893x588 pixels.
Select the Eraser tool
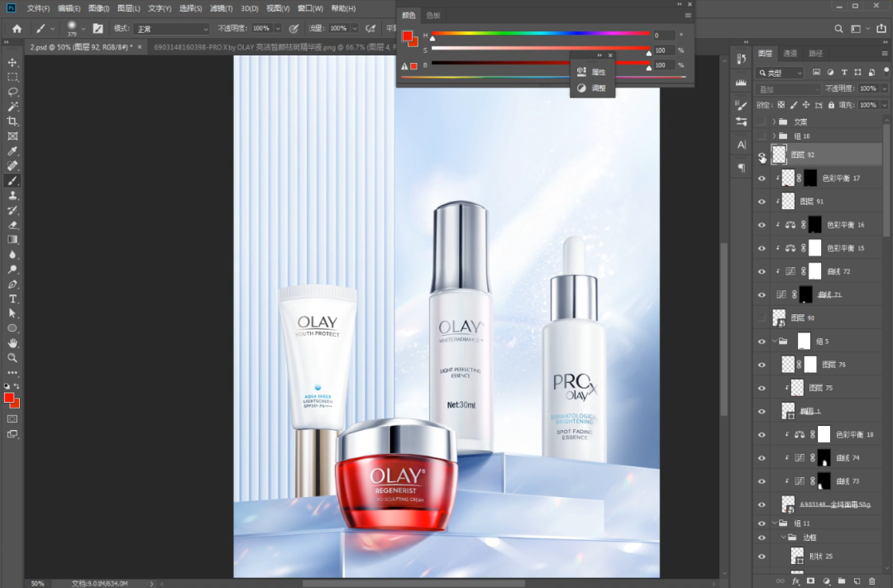point(12,225)
